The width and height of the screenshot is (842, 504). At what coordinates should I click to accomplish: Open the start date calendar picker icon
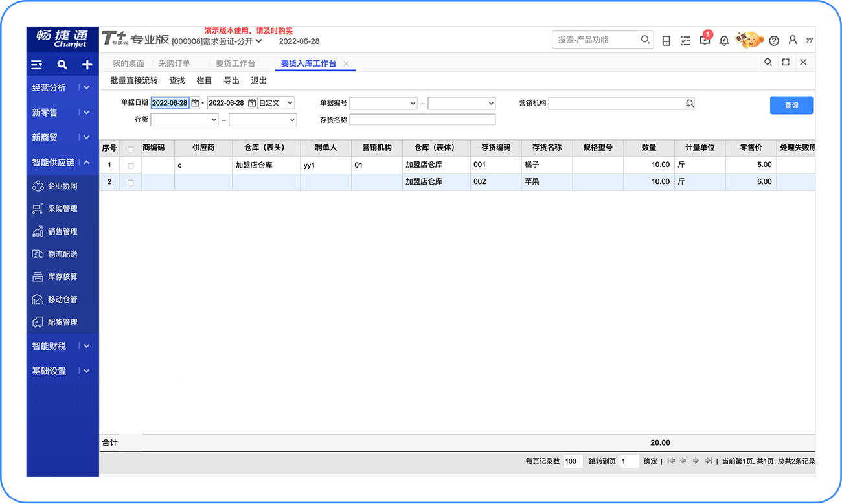pos(195,103)
